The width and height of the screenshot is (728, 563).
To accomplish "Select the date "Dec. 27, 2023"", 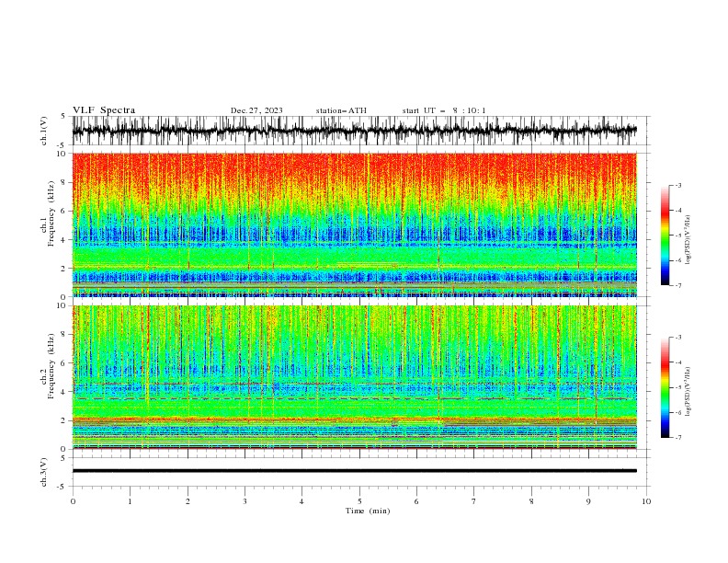I will [x=256, y=110].
